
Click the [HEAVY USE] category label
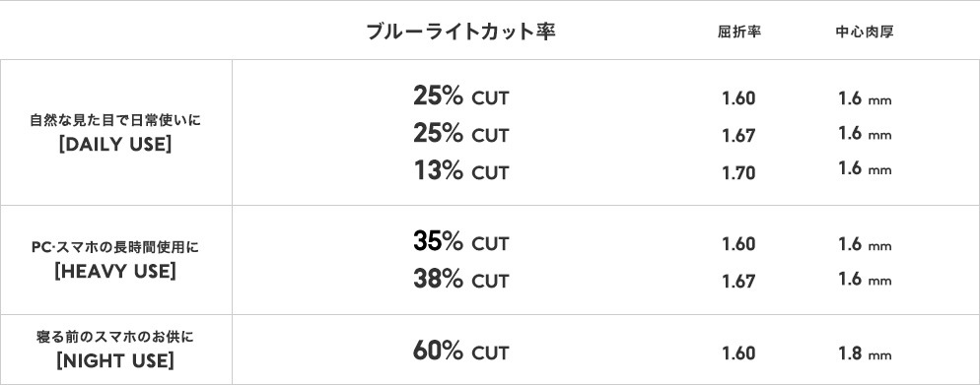tap(115, 272)
